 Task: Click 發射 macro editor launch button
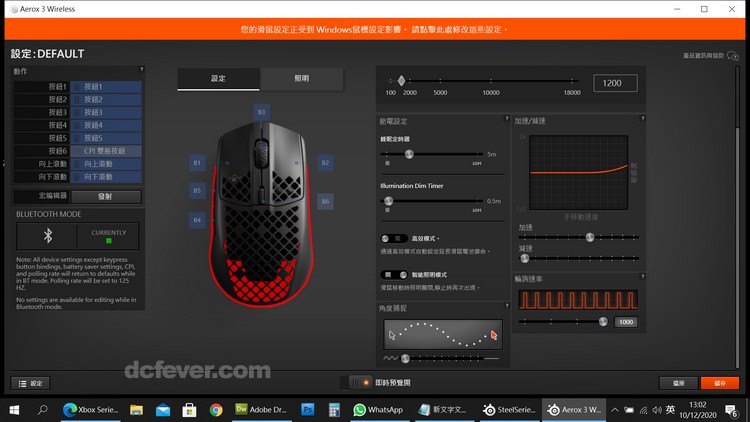coord(106,197)
